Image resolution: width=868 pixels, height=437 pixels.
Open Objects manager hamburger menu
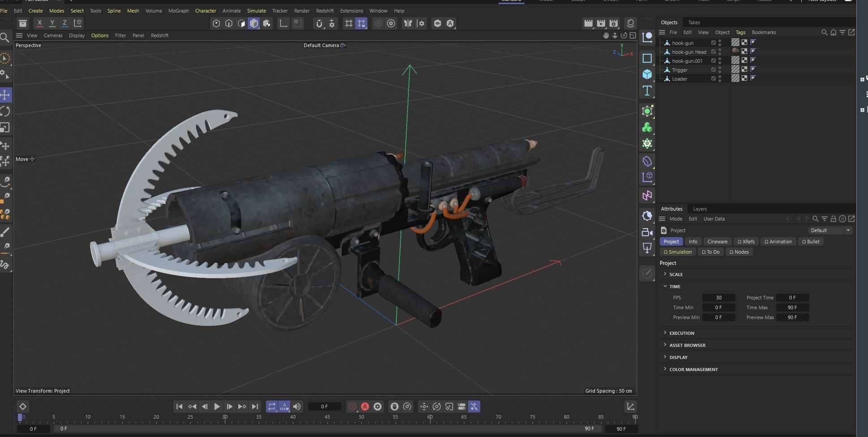click(662, 32)
